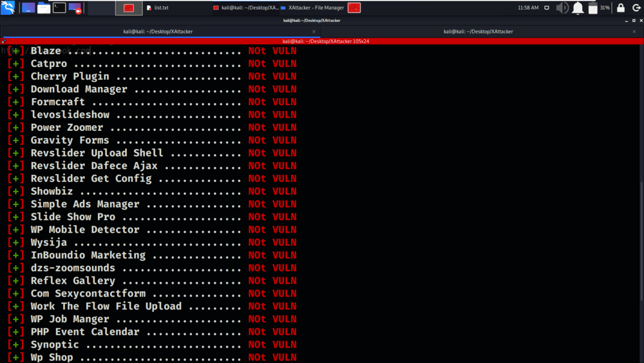Click the 'WP Job Manger' line

tap(152, 319)
